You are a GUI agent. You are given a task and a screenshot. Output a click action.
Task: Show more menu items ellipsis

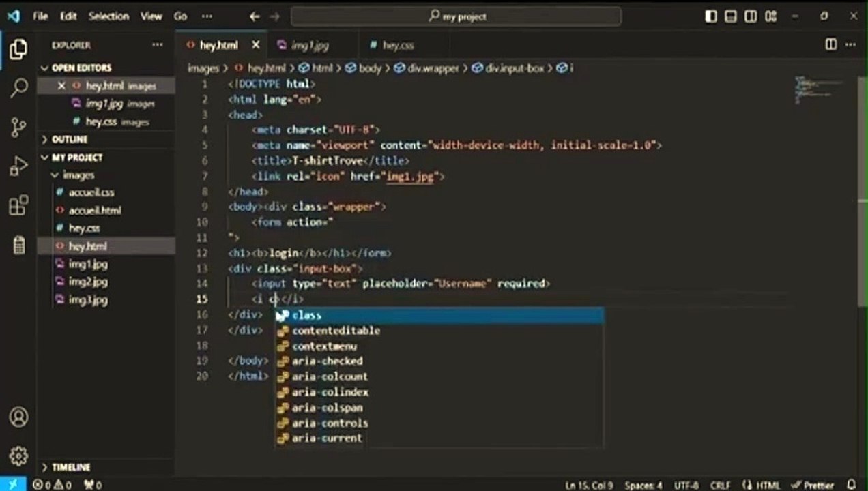[x=207, y=16]
